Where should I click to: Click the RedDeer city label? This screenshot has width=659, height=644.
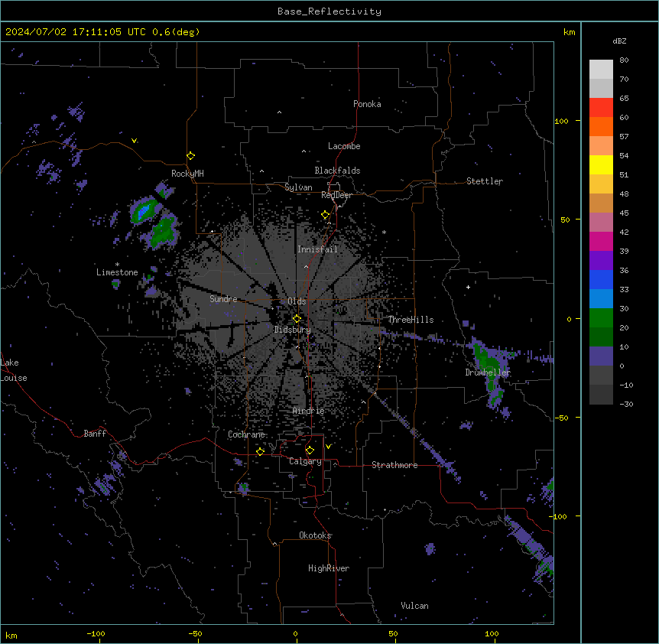336,195
